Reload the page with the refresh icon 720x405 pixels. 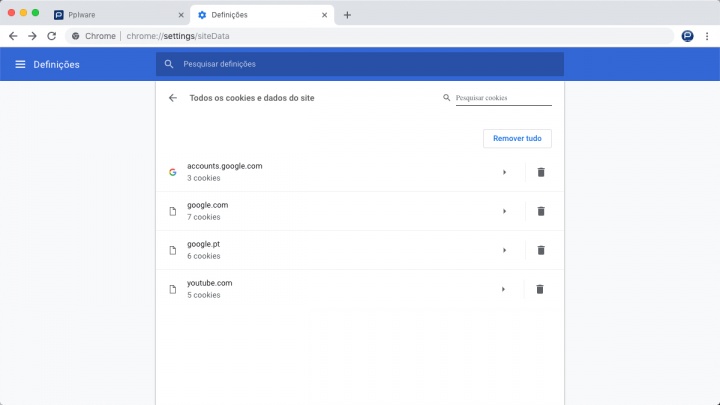pos(51,36)
